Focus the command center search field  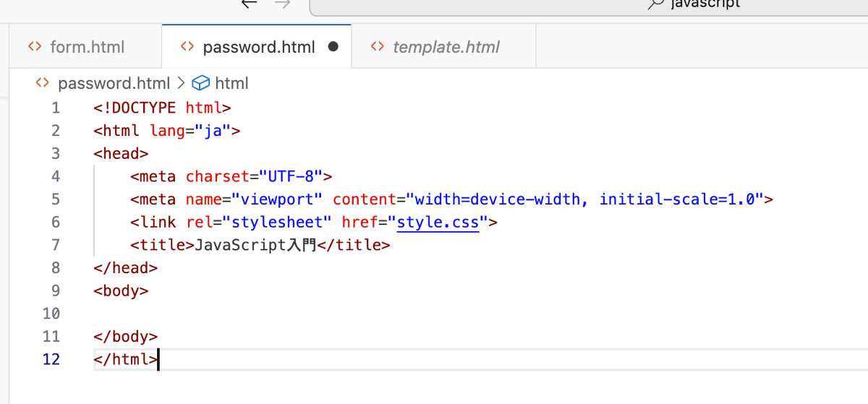[x=587, y=4]
